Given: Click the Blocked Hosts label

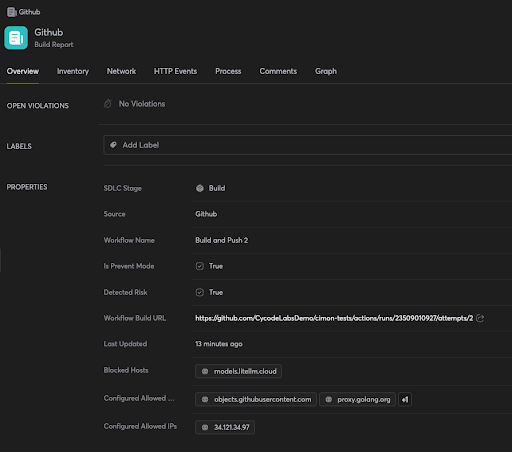Looking at the screenshot, I should pyautogui.click(x=126, y=370).
